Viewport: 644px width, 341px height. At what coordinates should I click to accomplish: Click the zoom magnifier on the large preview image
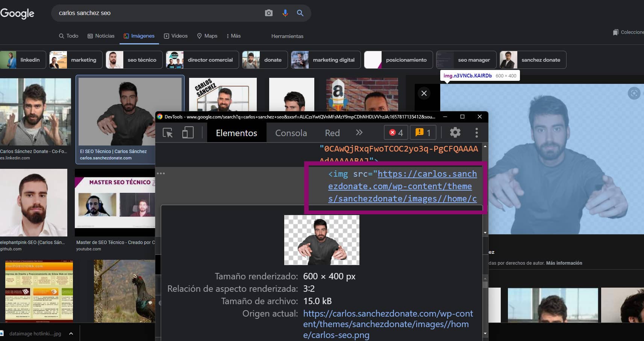(635, 93)
